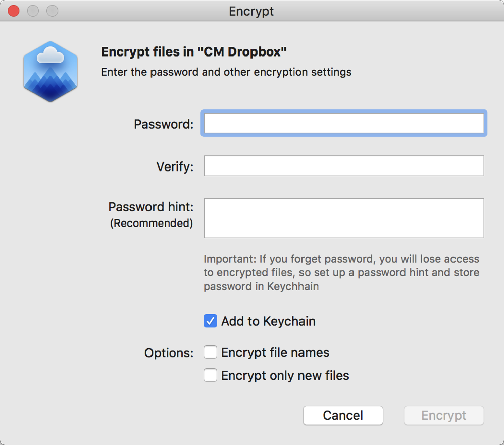Select the Password hint text box
504x445 pixels.
(343, 218)
